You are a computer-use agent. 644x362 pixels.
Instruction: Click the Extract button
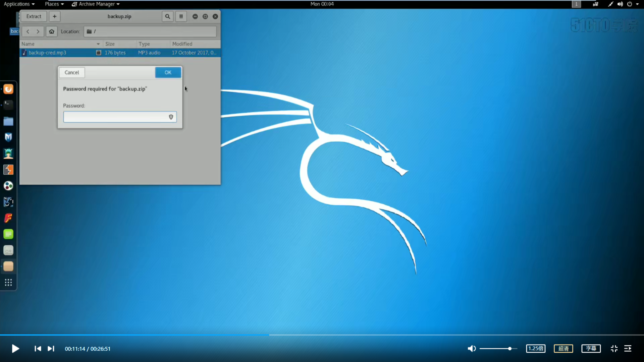34,16
